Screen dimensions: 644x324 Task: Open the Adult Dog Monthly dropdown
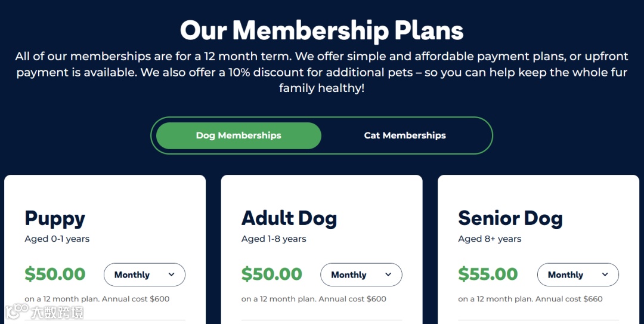coord(361,275)
